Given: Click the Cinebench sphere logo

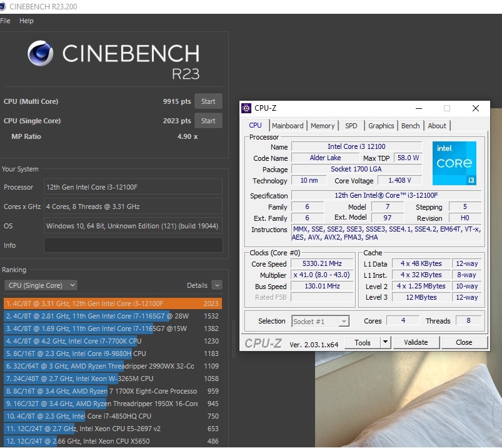Looking at the screenshot, I should pos(41,53).
